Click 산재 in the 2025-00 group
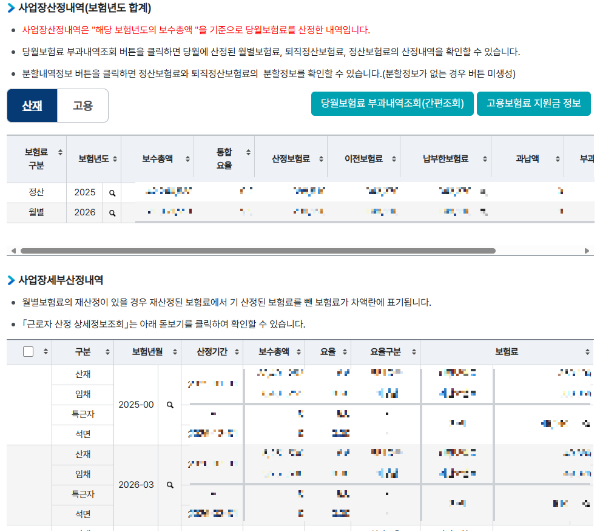The image size is (600, 531). [x=83, y=374]
